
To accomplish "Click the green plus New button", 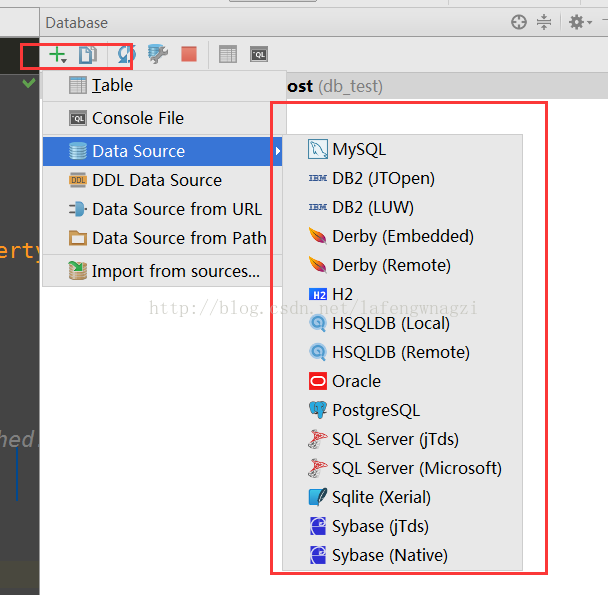I will (58, 55).
